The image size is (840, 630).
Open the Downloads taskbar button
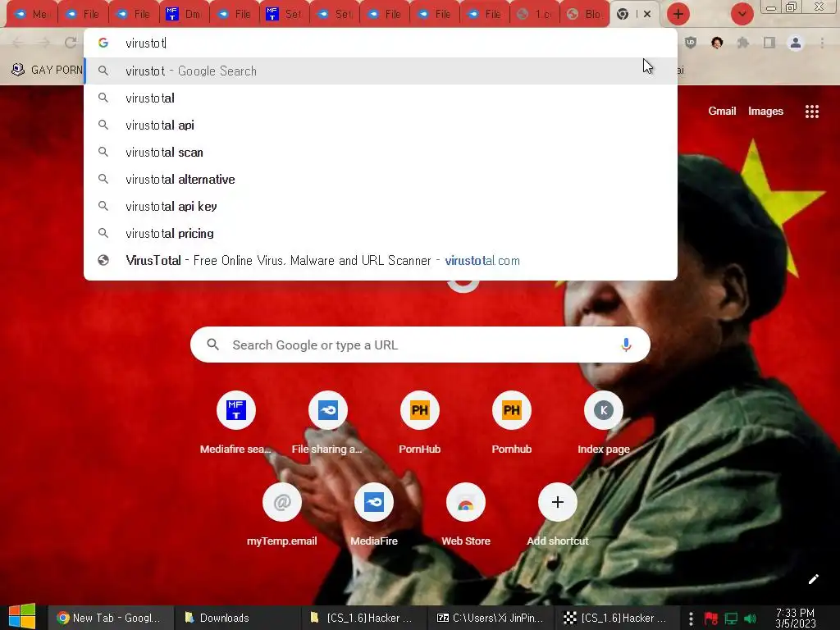tap(238, 619)
